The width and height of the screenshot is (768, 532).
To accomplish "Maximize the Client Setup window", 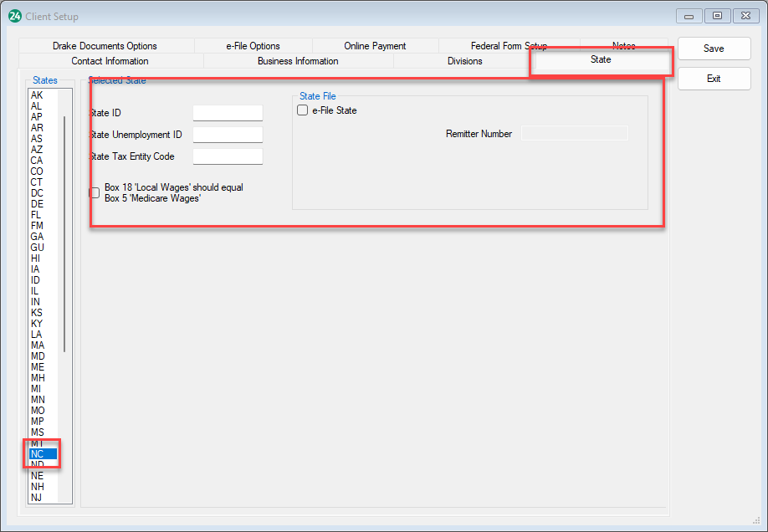I will pos(717,16).
